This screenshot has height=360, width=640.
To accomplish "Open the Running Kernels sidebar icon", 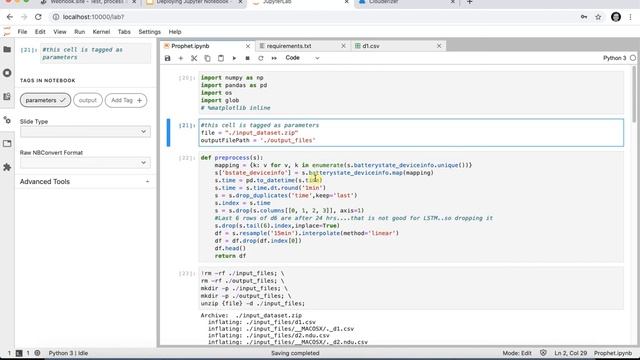I will [x=7, y=73].
